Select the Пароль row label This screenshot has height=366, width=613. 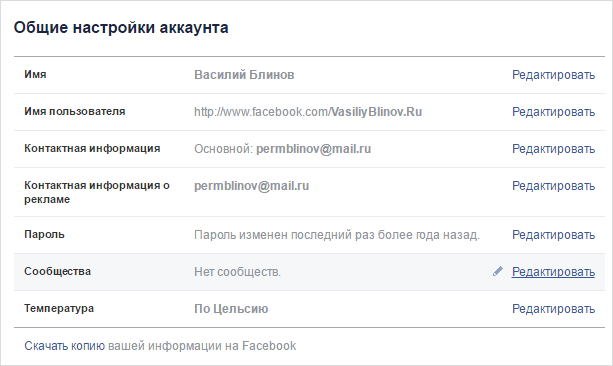click(44, 235)
